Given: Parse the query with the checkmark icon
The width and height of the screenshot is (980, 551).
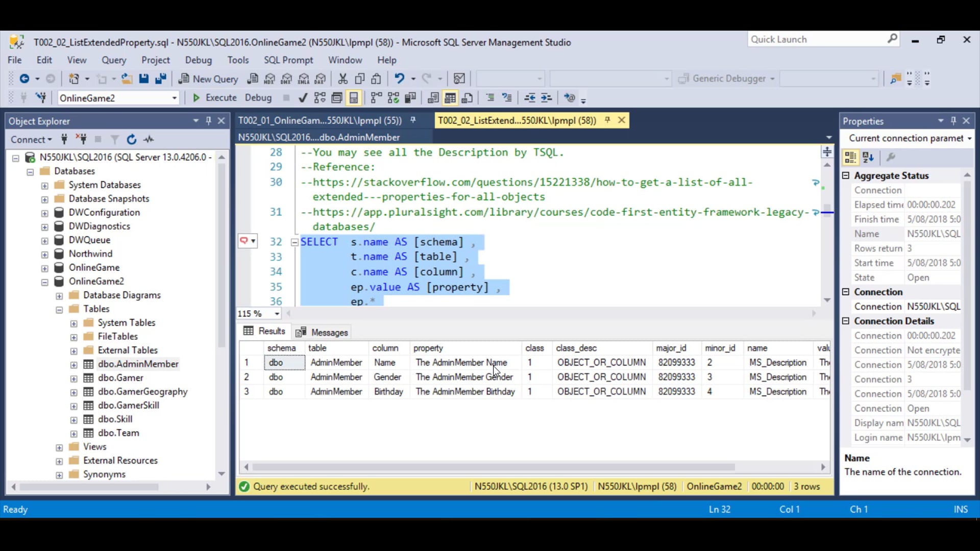Looking at the screenshot, I should pos(302,97).
